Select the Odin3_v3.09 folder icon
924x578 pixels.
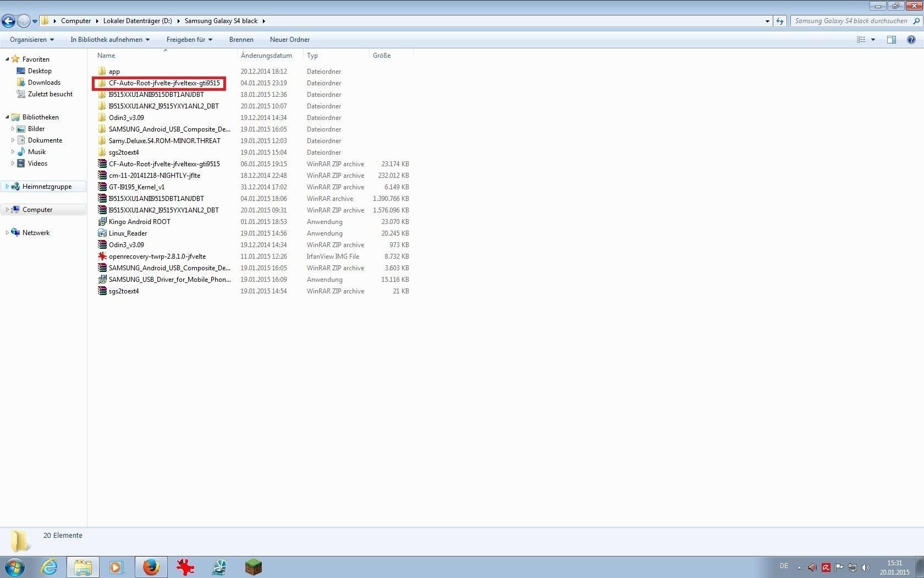pyautogui.click(x=102, y=118)
